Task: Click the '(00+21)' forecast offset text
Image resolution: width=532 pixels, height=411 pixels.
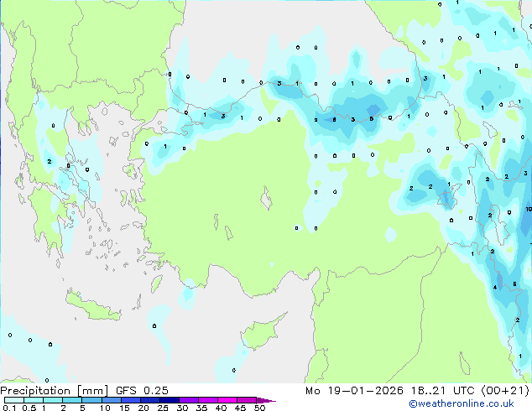Action: coord(505,391)
